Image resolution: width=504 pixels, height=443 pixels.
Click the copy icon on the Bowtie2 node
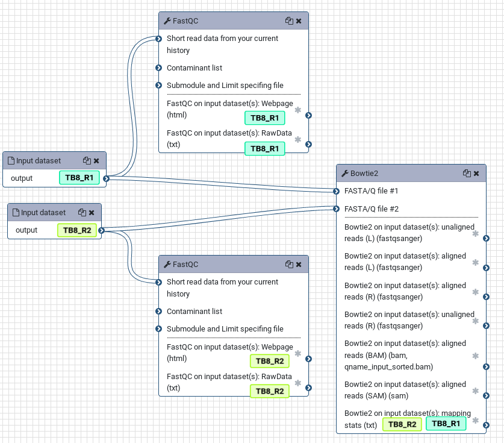[467, 174]
